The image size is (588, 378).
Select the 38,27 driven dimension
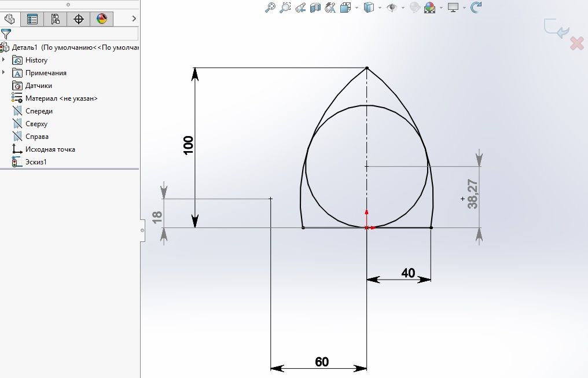click(473, 194)
